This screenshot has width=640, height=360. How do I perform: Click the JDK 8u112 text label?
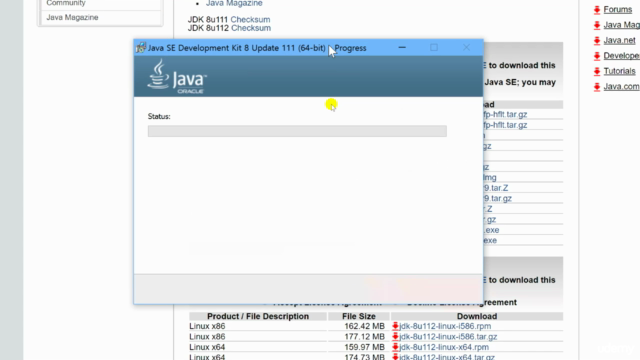click(x=208, y=28)
